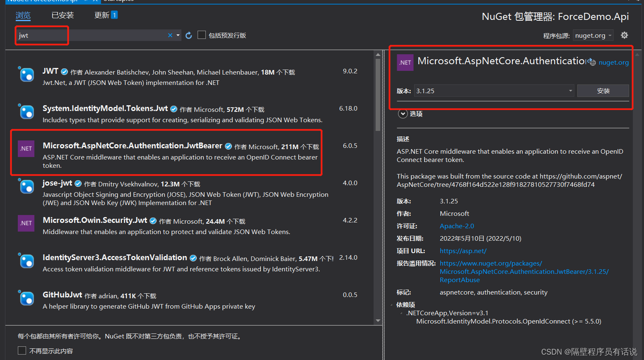Click version number 4.0.0
The image size is (644, 360).
(x=350, y=183)
